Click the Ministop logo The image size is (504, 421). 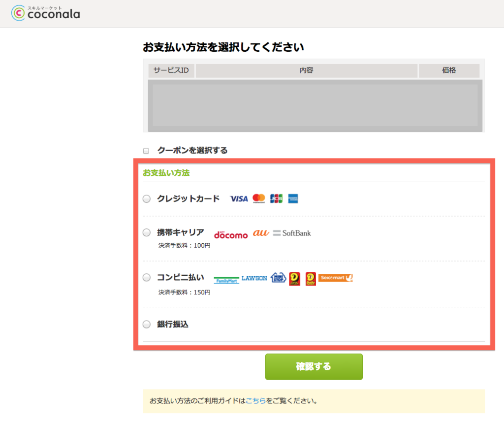(278, 278)
